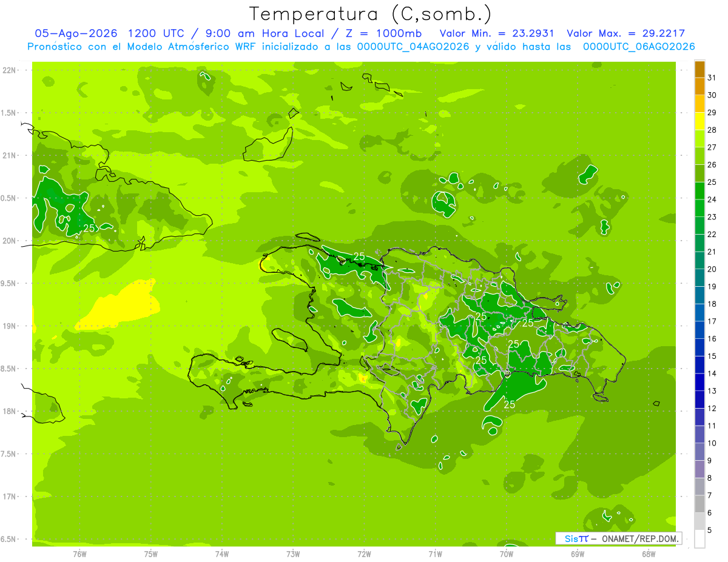Click legend value '25' on color bar
Image resolution: width=728 pixels, height=562 pixels.
point(712,182)
